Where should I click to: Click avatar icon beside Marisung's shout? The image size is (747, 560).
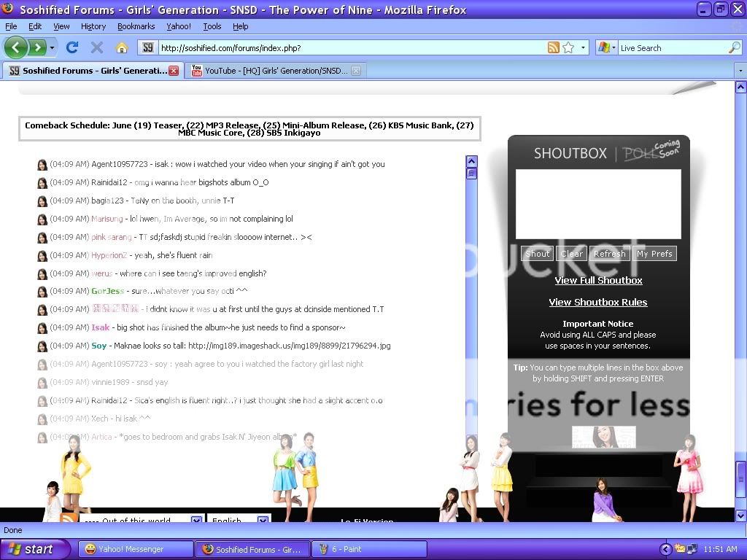point(42,219)
